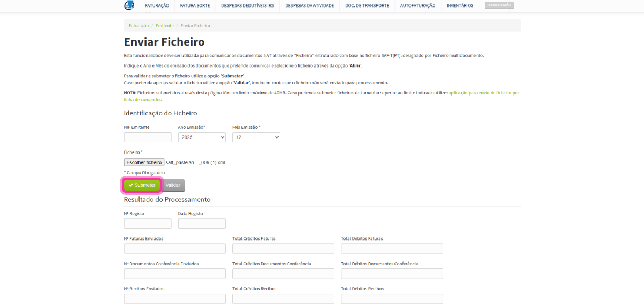Click Total Débitos Documentos Conferência field
This screenshot has width=644, height=306.
pos(392,274)
